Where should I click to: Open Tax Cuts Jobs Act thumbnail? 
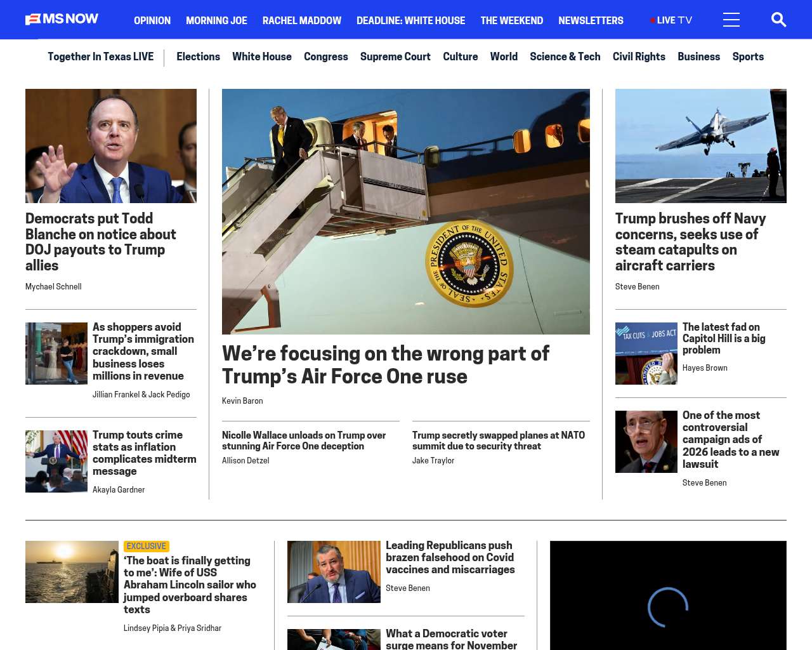pos(646,354)
